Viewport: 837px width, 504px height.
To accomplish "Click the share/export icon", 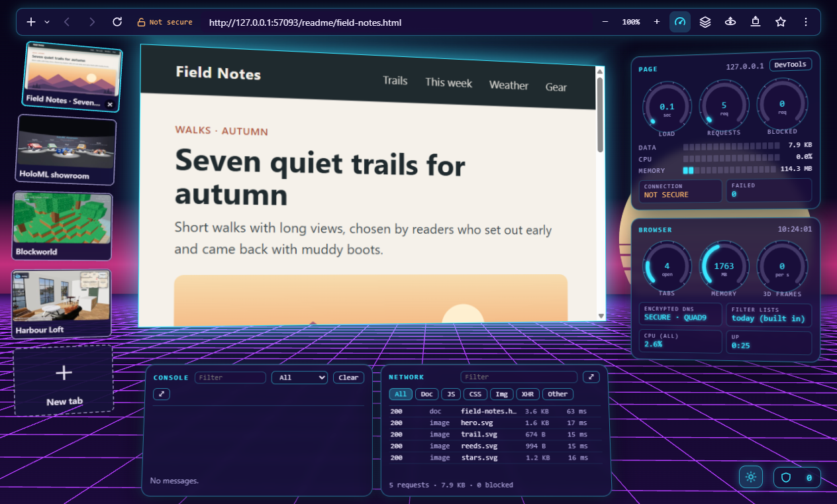I will [756, 22].
